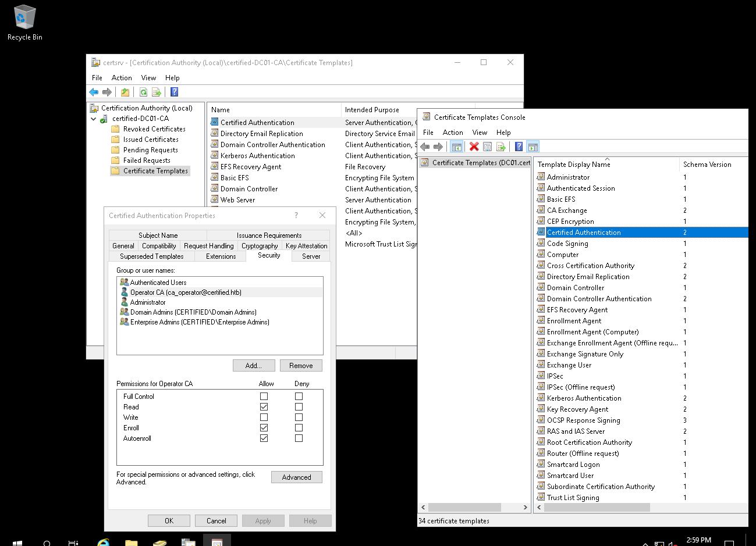This screenshot has height=546, width=756.
Task: Click the Add... button
Action: [253, 366]
